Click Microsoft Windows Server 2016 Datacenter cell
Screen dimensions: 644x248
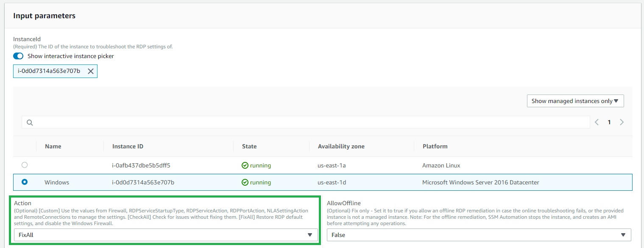[481, 182]
